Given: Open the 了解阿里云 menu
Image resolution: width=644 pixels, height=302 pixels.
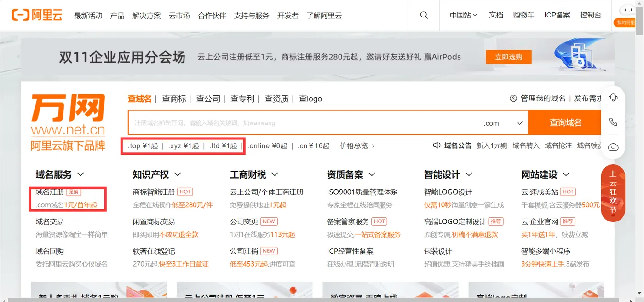Looking at the screenshot, I should click(324, 15).
